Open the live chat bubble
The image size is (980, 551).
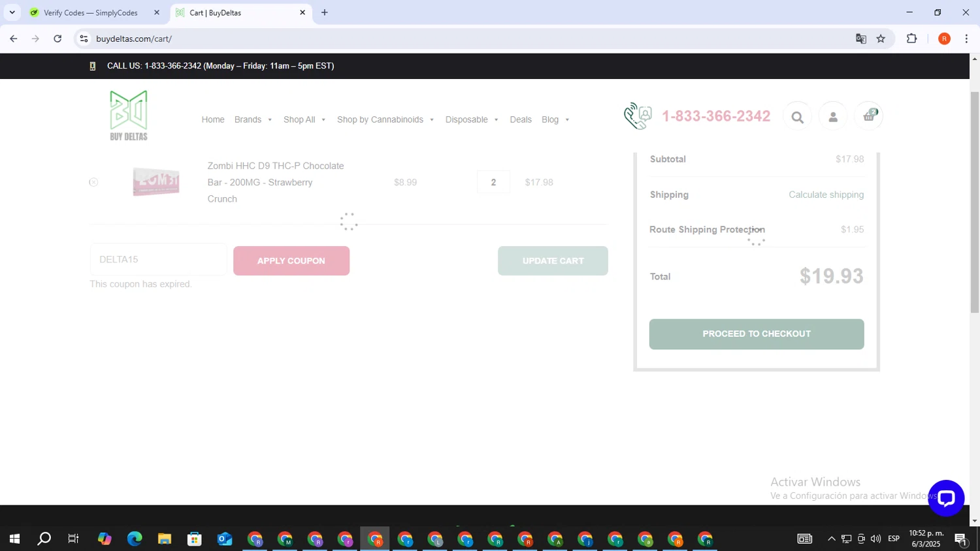[946, 498]
